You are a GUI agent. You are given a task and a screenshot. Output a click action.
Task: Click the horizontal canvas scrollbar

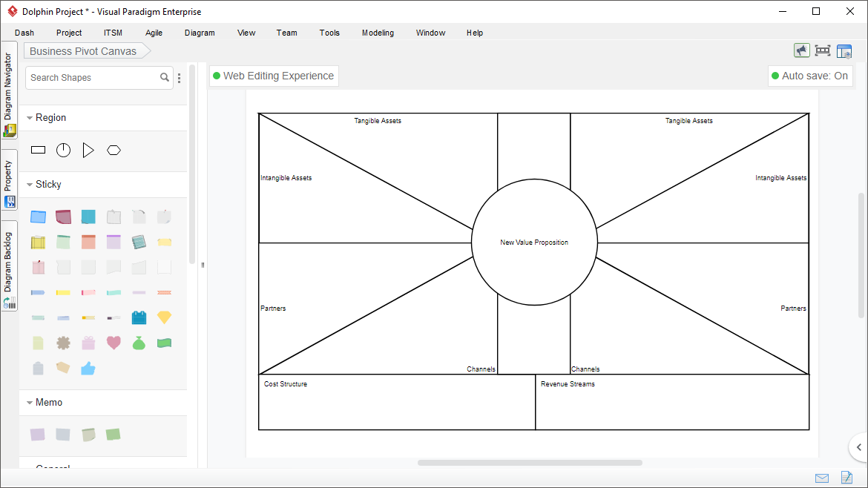click(x=530, y=463)
